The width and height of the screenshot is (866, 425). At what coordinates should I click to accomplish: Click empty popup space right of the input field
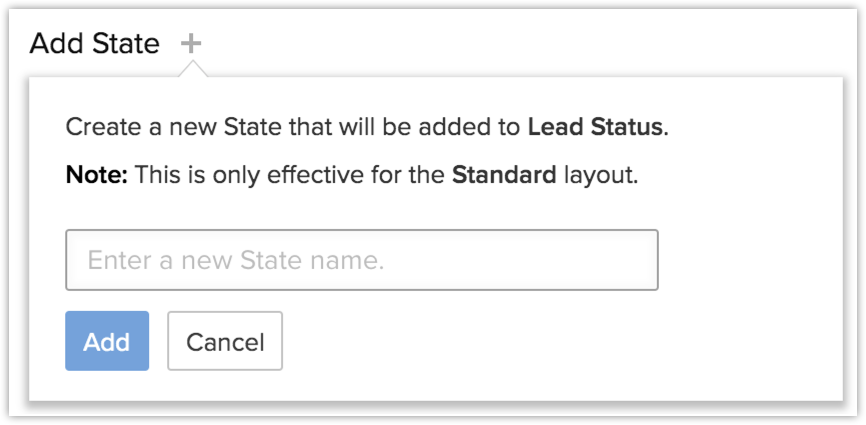pyautogui.click(x=745, y=260)
